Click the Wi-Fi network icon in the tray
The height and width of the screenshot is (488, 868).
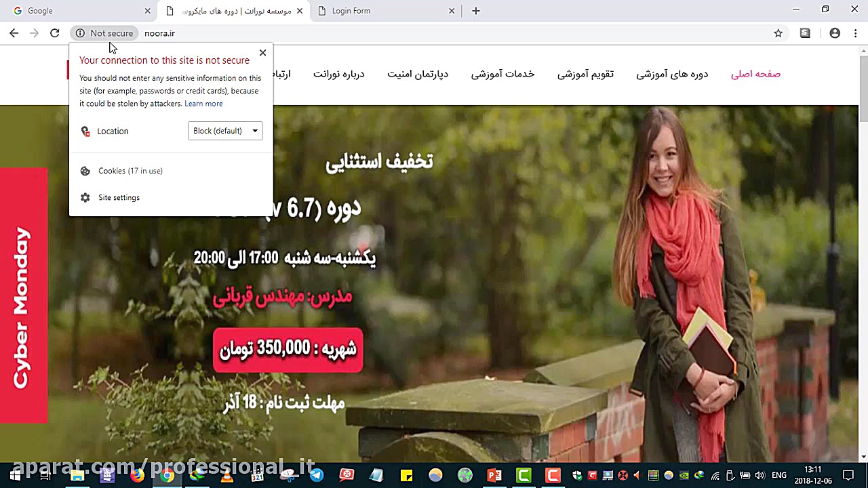[715, 475]
